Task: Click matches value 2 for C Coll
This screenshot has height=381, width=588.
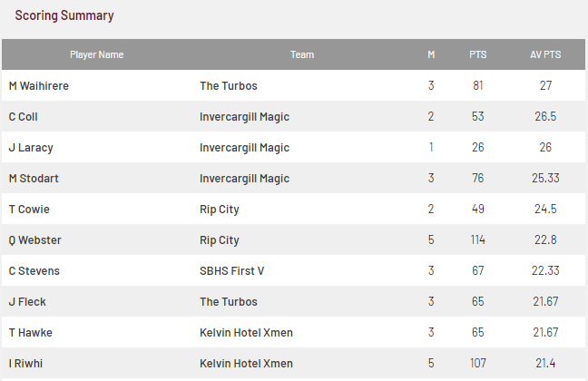Action: 431,116
